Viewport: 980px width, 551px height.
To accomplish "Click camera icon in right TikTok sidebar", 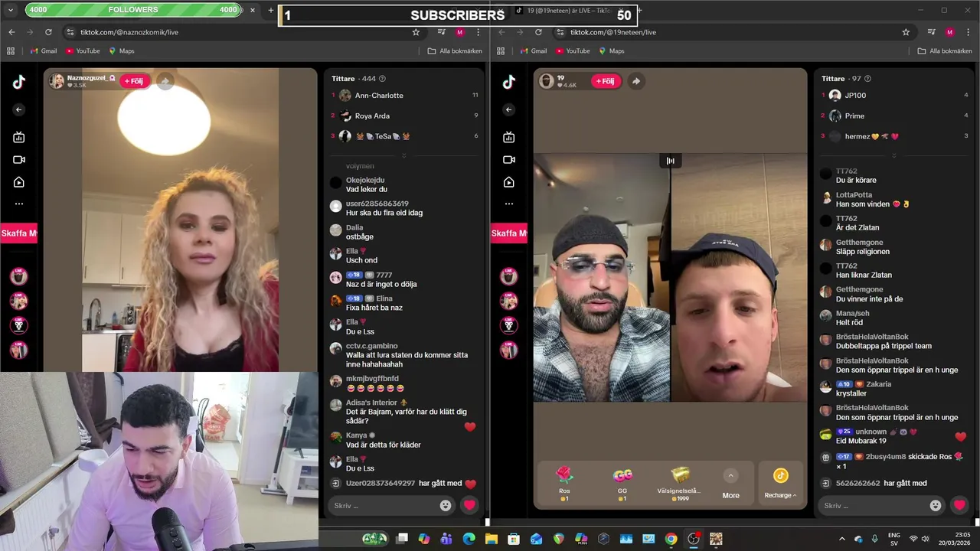I will pos(508,159).
